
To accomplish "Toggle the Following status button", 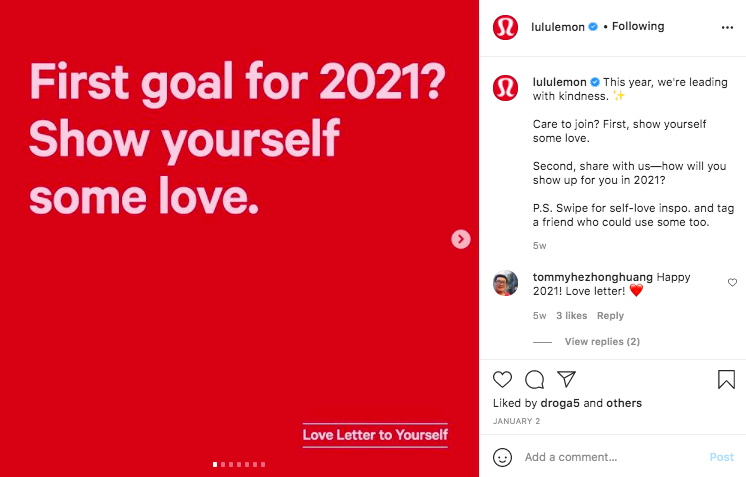I will (638, 27).
